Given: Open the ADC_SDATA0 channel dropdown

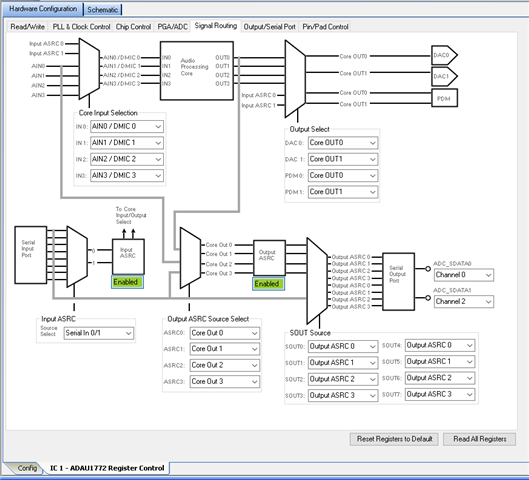Looking at the screenshot, I should pos(464,275).
